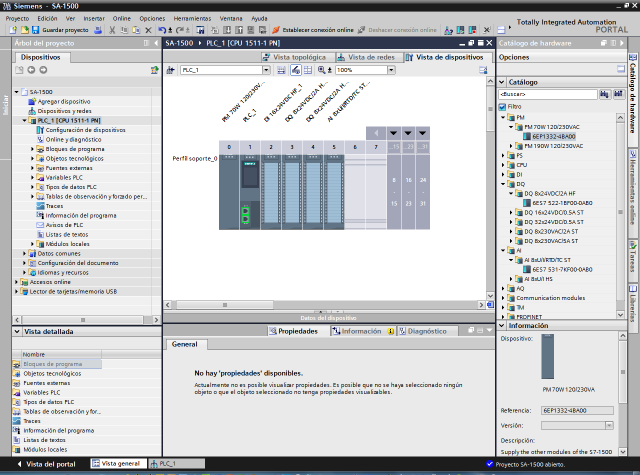Click the catalog search down icon
This screenshot has width=640, height=475.
pyautogui.click(x=604, y=94)
